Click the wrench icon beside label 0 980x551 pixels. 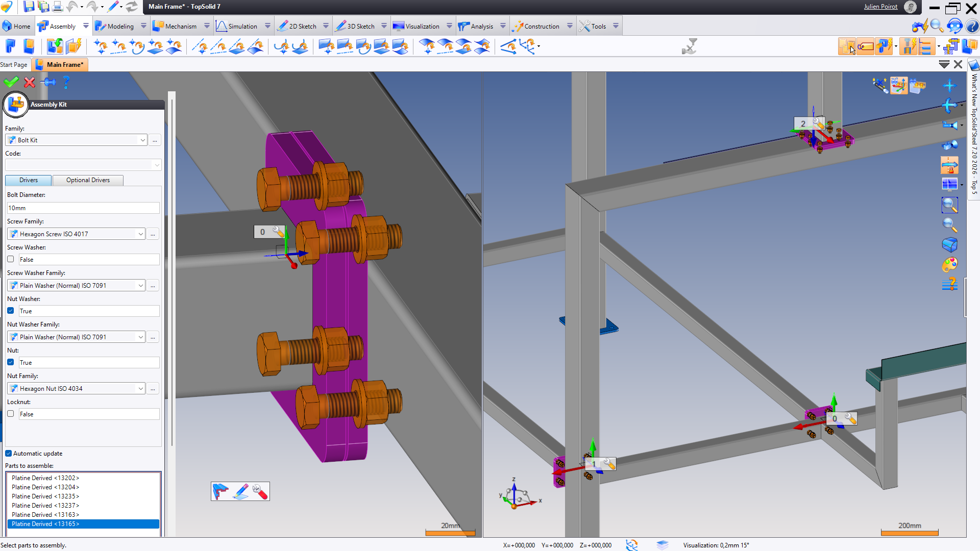(x=278, y=232)
